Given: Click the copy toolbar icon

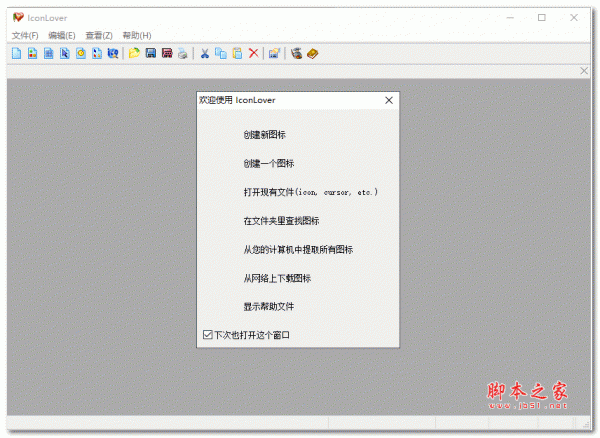Looking at the screenshot, I should click(221, 54).
